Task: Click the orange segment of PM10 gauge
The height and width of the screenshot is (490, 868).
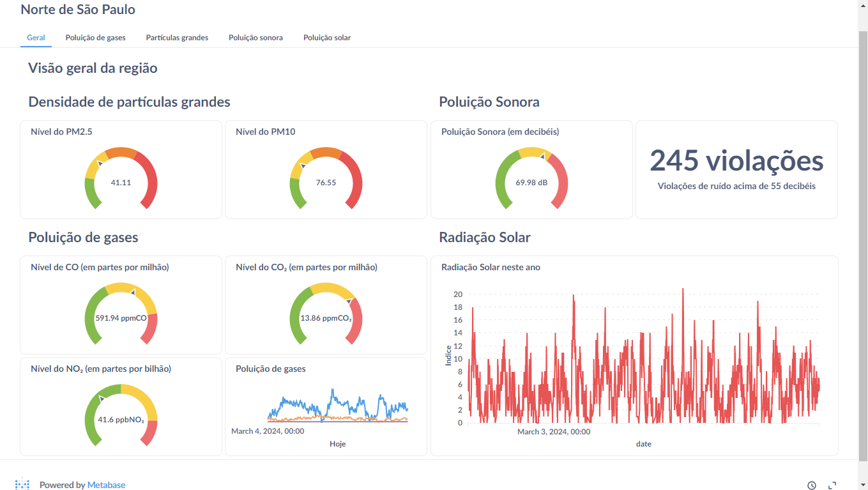Action: (326, 152)
